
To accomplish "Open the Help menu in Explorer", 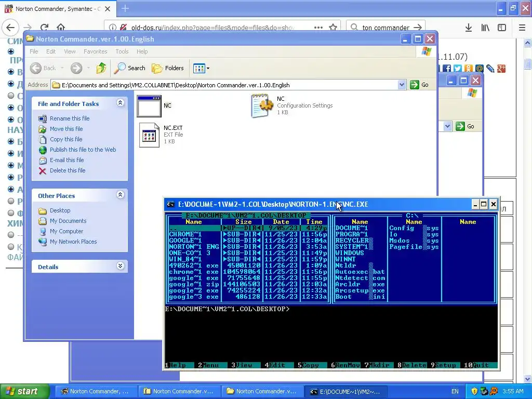I will point(142,51).
